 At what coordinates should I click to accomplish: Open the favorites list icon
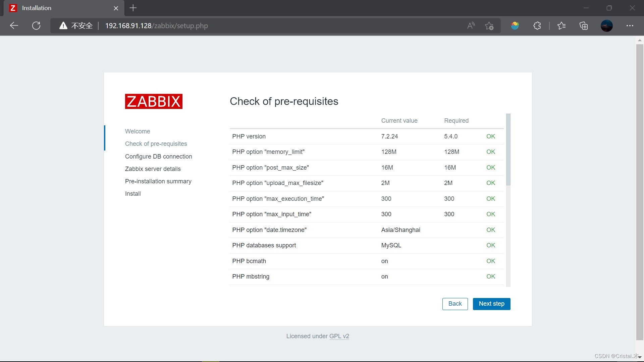(561, 26)
